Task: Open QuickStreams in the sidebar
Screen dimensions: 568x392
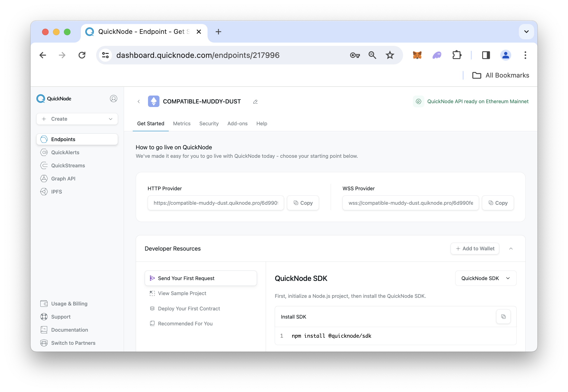Action: click(x=63, y=165)
